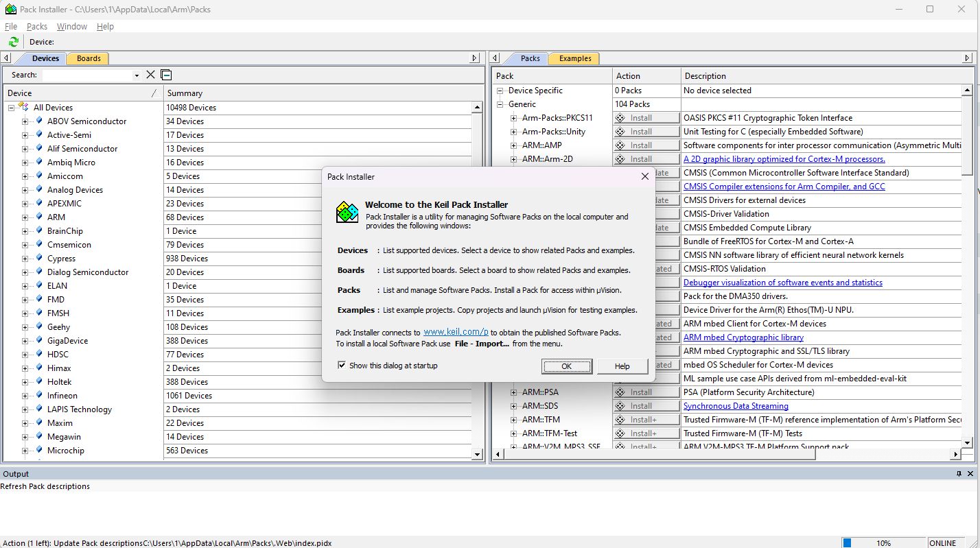Expand the GigaDevice vendor node
This screenshot has width=980, height=548.
(x=25, y=341)
